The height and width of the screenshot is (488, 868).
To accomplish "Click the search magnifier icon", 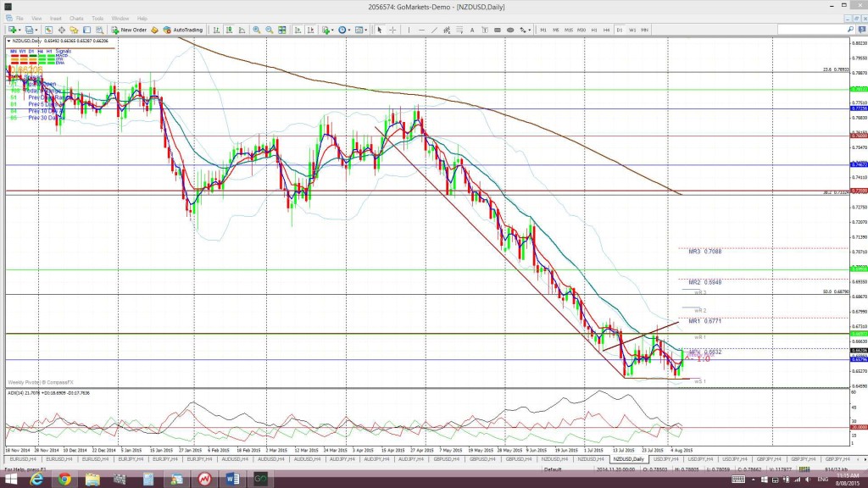I will coord(851,30).
